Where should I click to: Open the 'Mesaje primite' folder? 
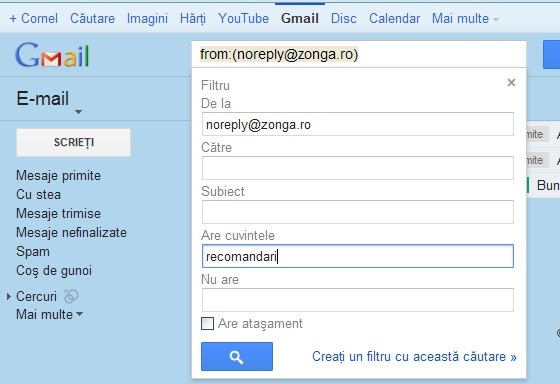[x=59, y=175]
